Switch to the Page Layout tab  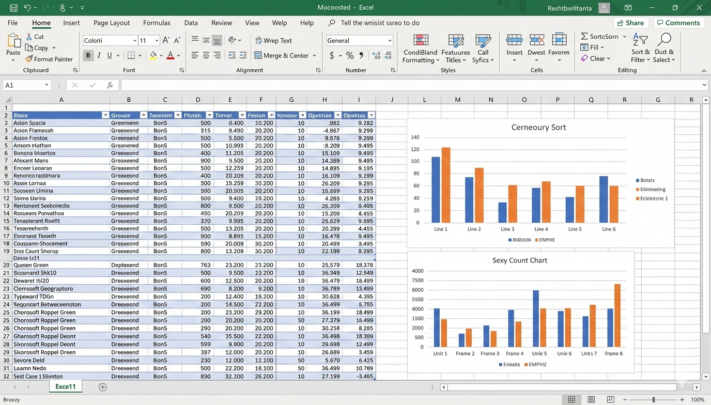tap(111, 22)
